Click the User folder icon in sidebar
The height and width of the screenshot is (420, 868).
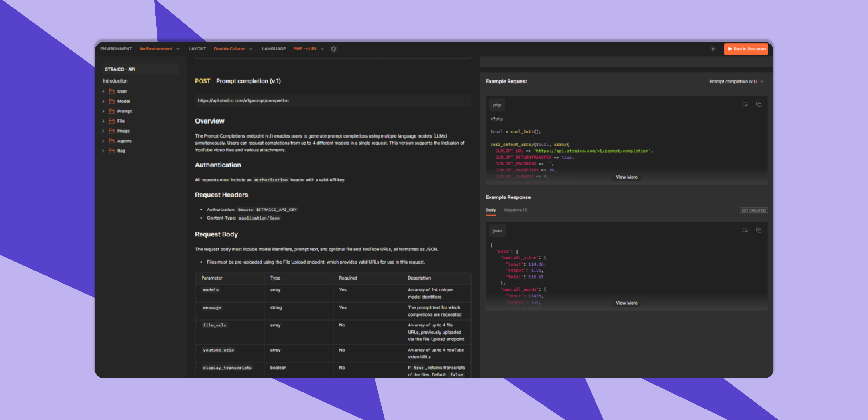[x=112, y=92]
